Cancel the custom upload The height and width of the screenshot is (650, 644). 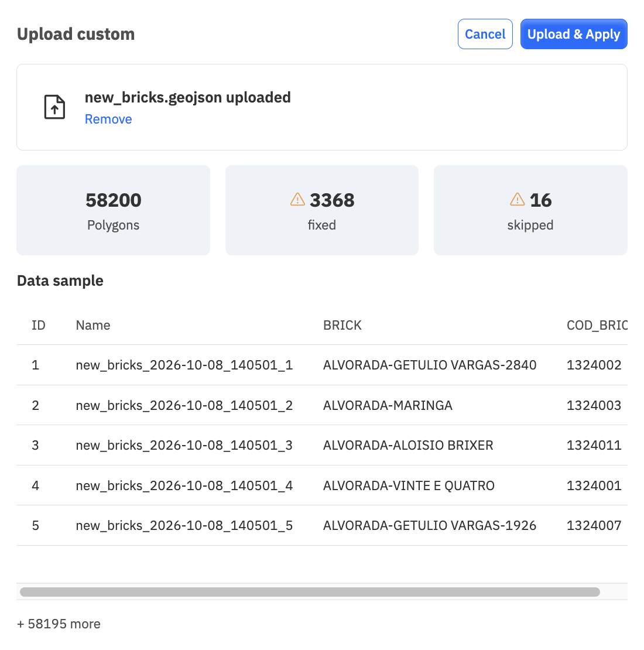(x=485, y=34)
